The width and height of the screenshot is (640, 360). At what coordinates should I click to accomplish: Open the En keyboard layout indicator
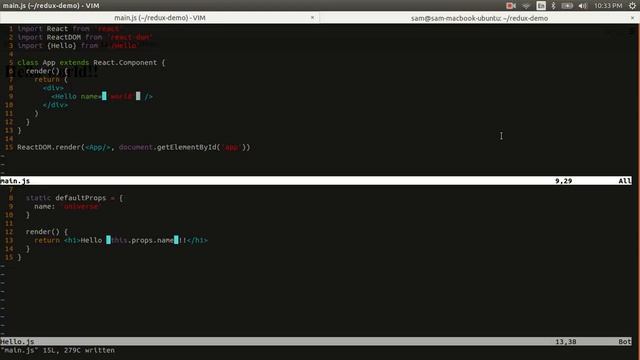point(541,6)
